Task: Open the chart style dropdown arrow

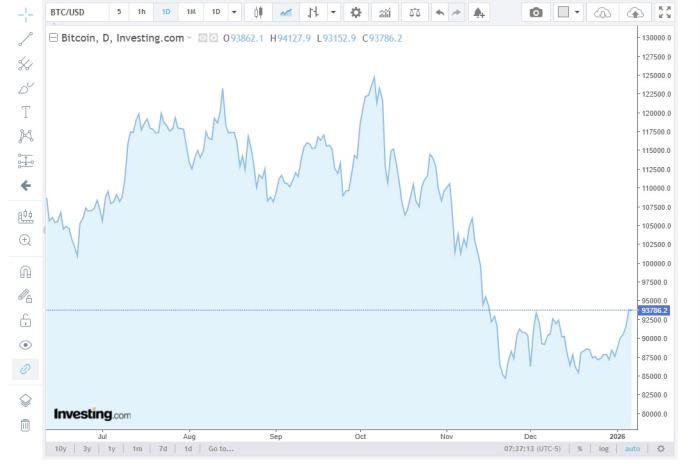Action: [x=334, y=12]
